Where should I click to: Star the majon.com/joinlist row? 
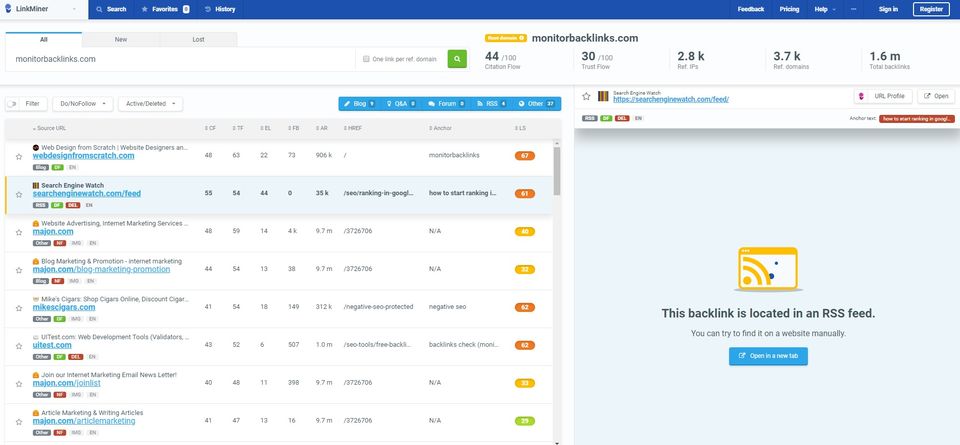19,384
